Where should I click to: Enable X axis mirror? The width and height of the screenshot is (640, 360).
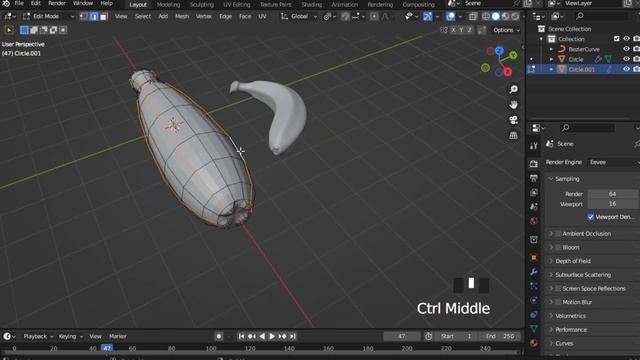pyautogui.click(x=453, y=30)
